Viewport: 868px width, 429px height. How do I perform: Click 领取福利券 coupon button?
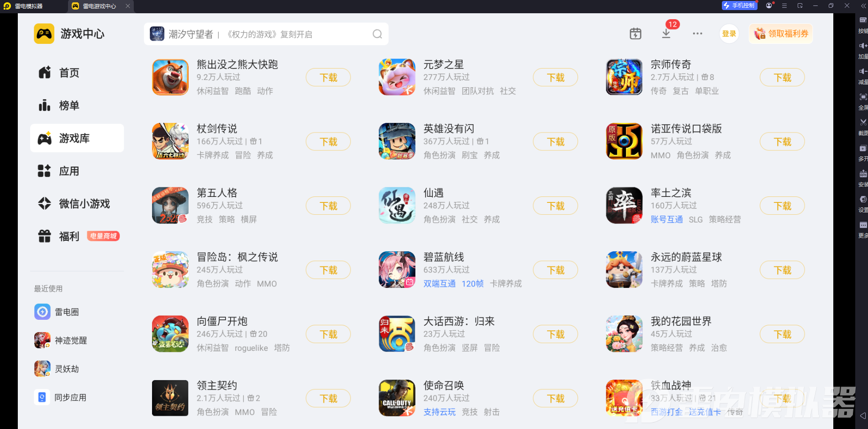tap(781, 34)
